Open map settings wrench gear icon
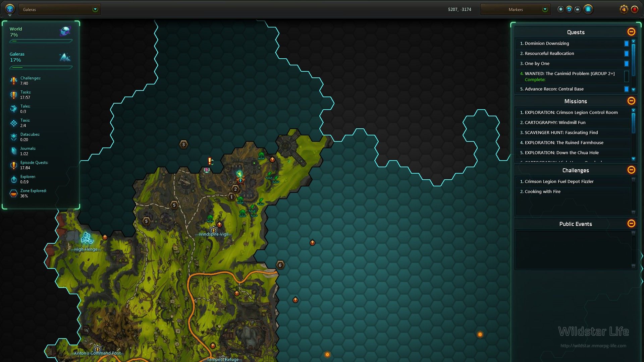Viewport: 644px width, 362px height. [624, 9]
